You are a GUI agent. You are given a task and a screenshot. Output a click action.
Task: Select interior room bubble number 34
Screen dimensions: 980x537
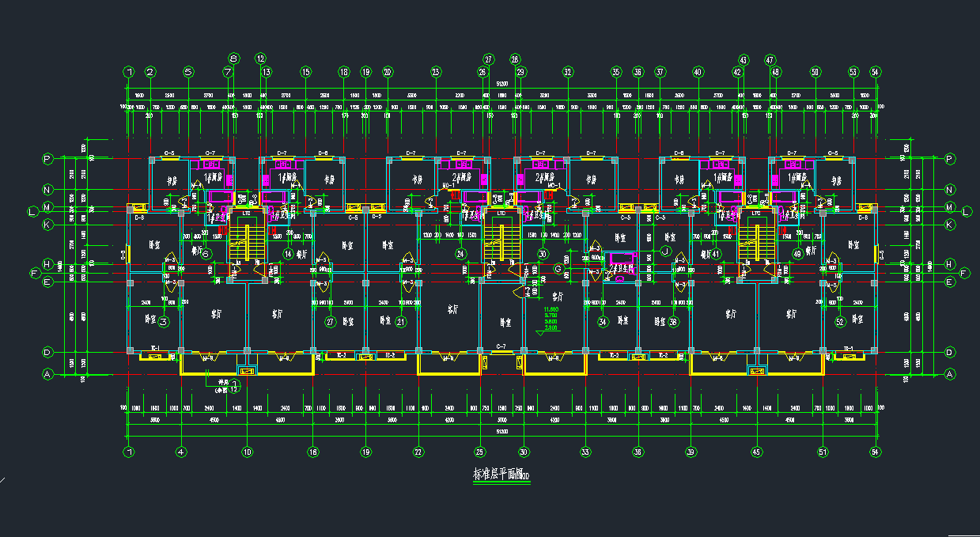coord(603,322)
